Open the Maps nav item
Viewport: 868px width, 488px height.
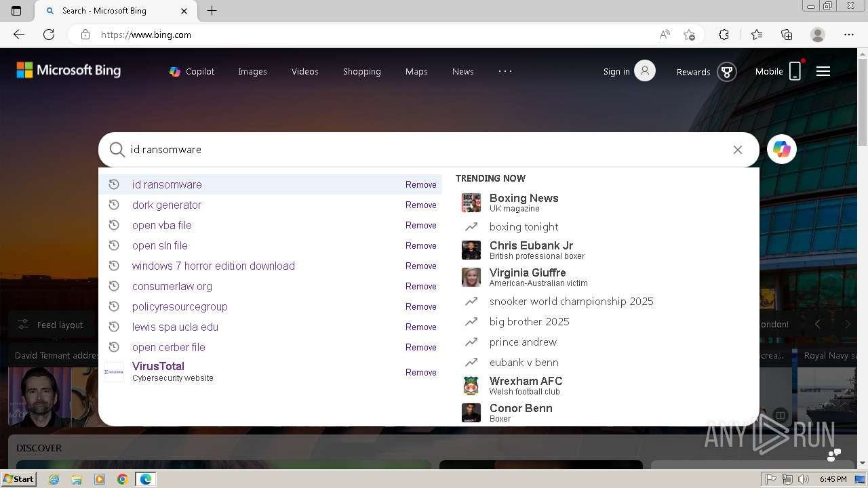pyautogui.click(x=416, y=71)
